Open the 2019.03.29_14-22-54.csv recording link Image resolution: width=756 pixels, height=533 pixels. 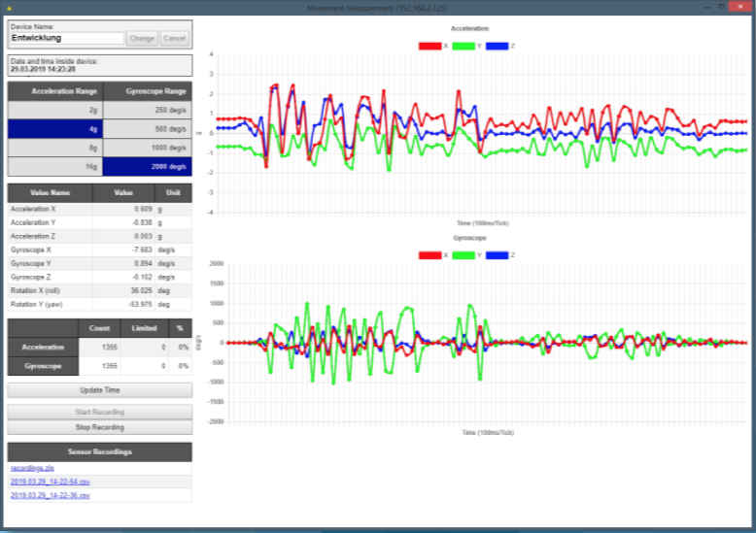[x=51, y=482]
